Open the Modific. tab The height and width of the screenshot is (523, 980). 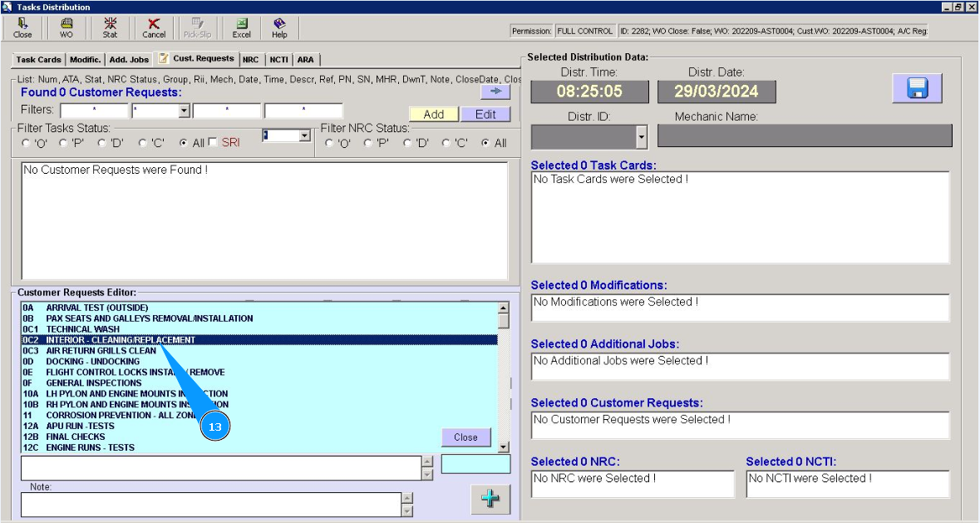tap(85, 59)
